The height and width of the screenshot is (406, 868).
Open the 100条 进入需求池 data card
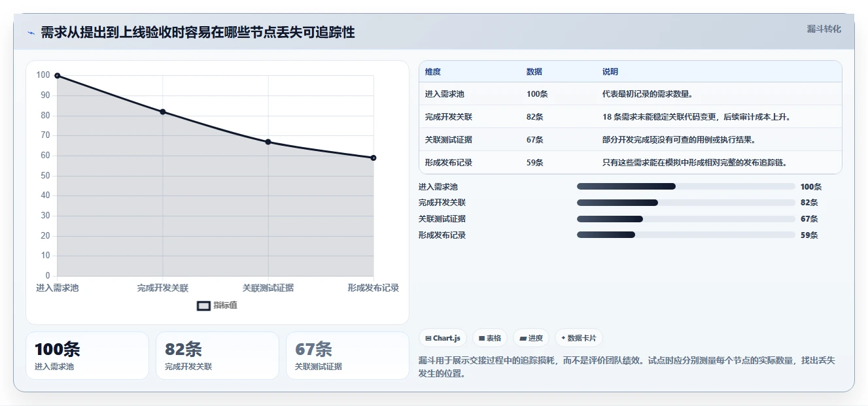[x=87, y=356]
